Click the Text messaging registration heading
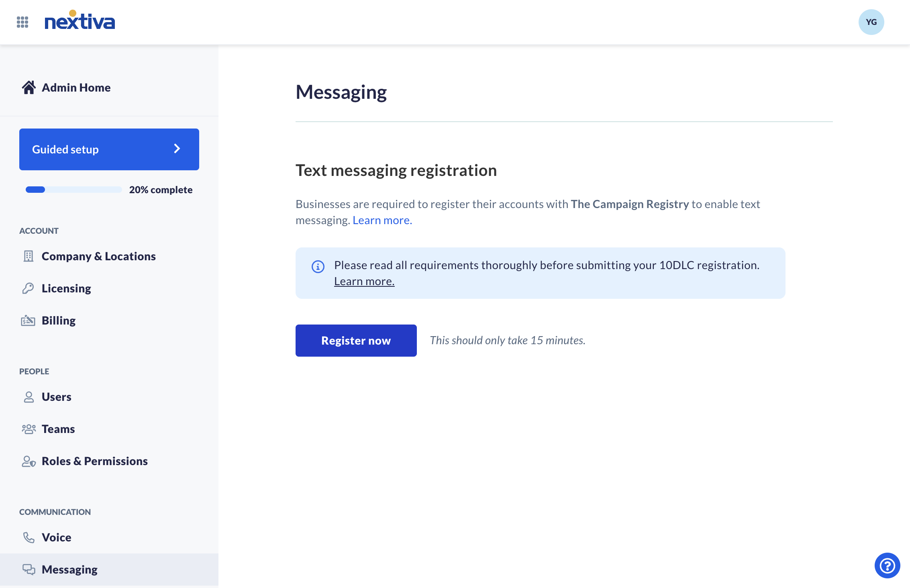 click(x=396, y=170)
